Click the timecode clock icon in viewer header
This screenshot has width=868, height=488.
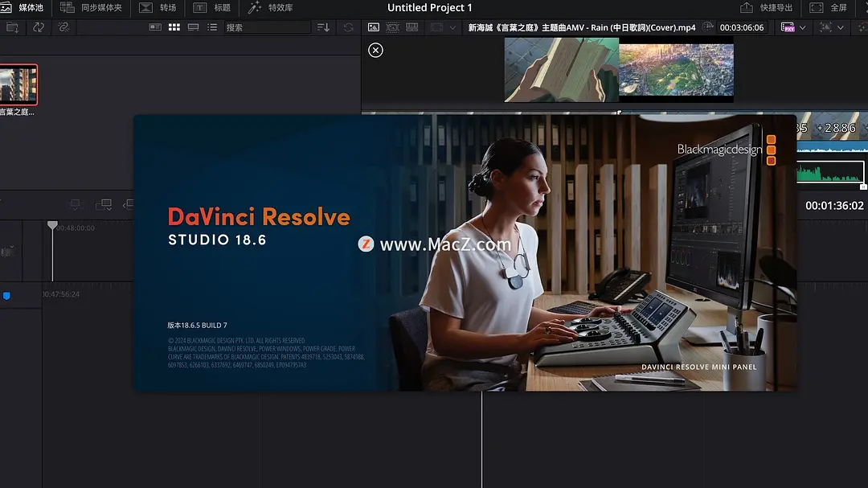coord(707,27)
